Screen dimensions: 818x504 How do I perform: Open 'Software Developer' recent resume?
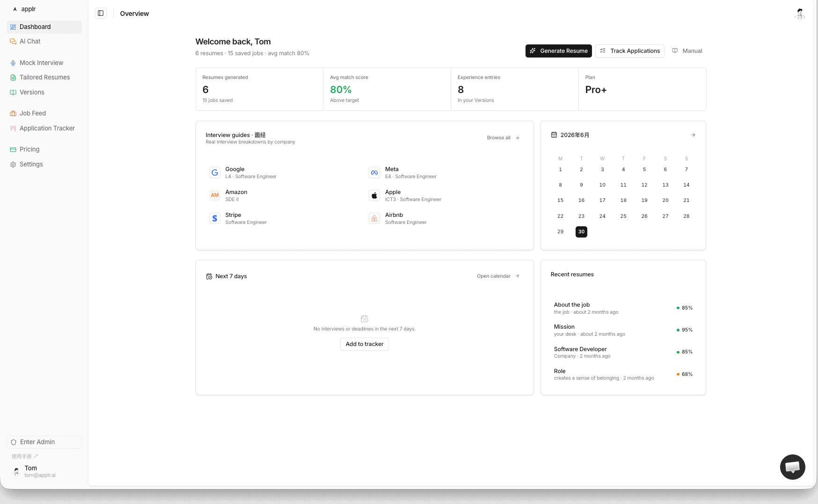(623, 352)
